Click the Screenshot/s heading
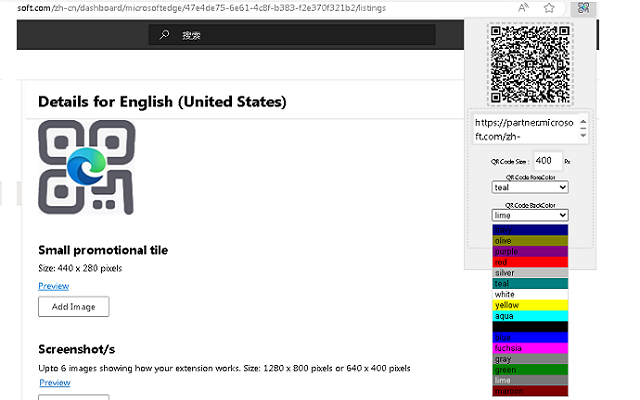The image size is (640, 400). point(76,349)
